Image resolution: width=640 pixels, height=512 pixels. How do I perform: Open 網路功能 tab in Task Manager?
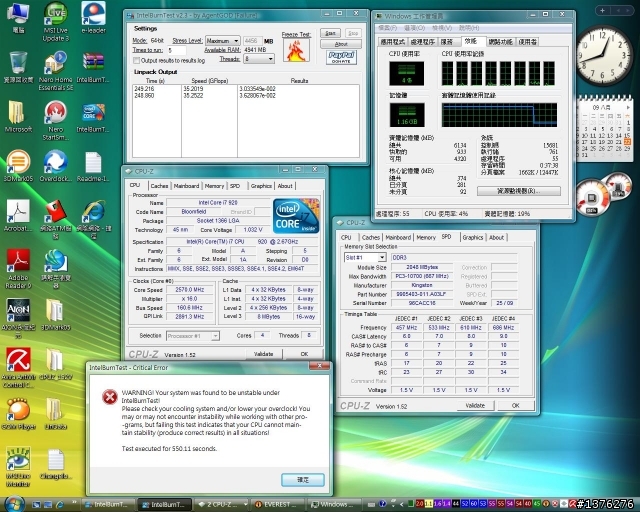(500, 42)
